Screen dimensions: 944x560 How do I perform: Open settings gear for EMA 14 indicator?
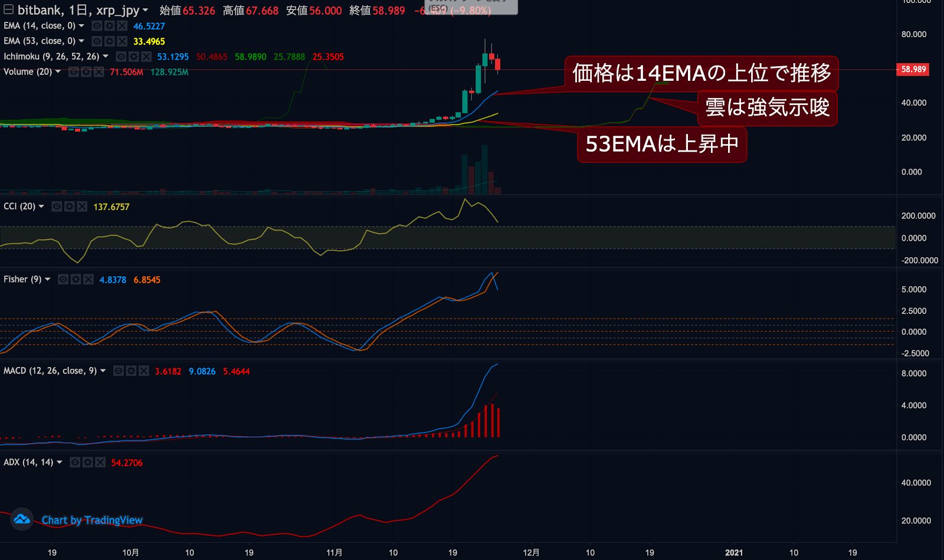point(110,26)
